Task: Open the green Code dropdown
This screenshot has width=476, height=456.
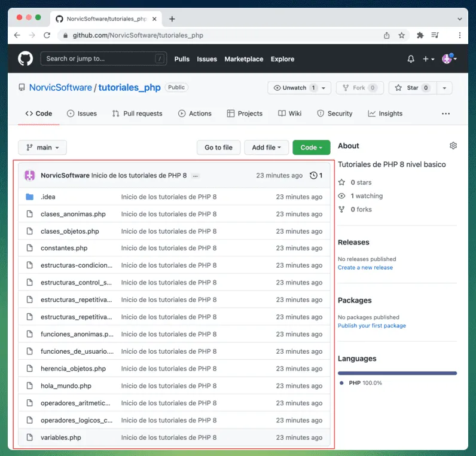Action: [x=311, y=148]
